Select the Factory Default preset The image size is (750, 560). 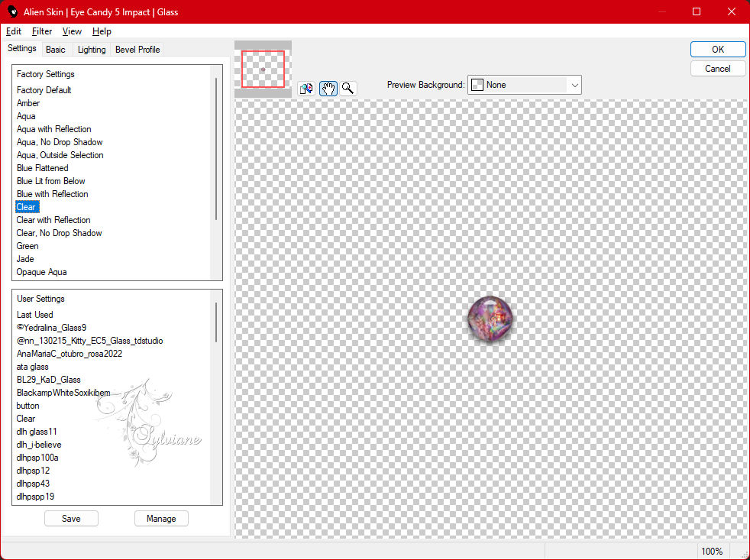click(x=44, y=90)
